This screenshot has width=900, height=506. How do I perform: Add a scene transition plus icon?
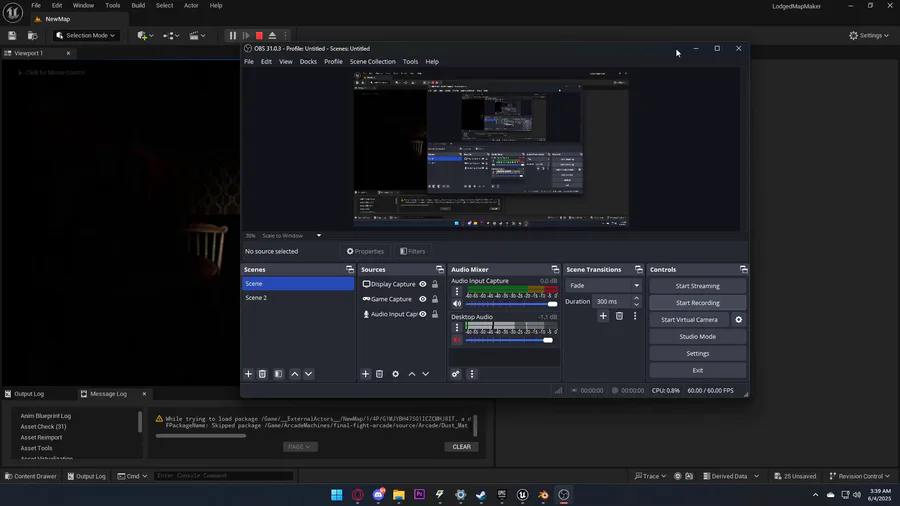point(603,316)
